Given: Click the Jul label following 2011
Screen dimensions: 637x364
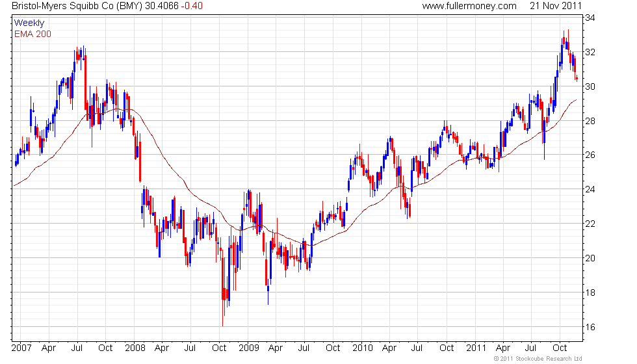Looking at the screenshot, I should (x=531, y=348).
